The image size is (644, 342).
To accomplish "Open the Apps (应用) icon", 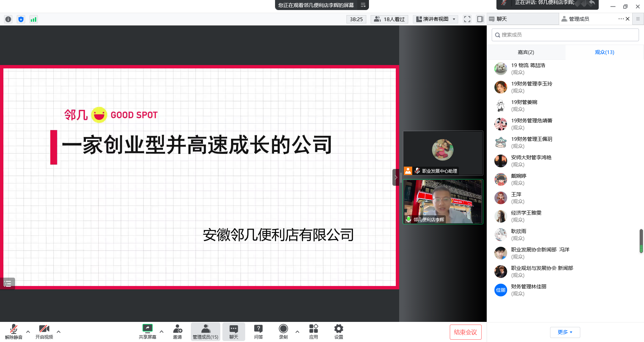I will pos(313,331).
